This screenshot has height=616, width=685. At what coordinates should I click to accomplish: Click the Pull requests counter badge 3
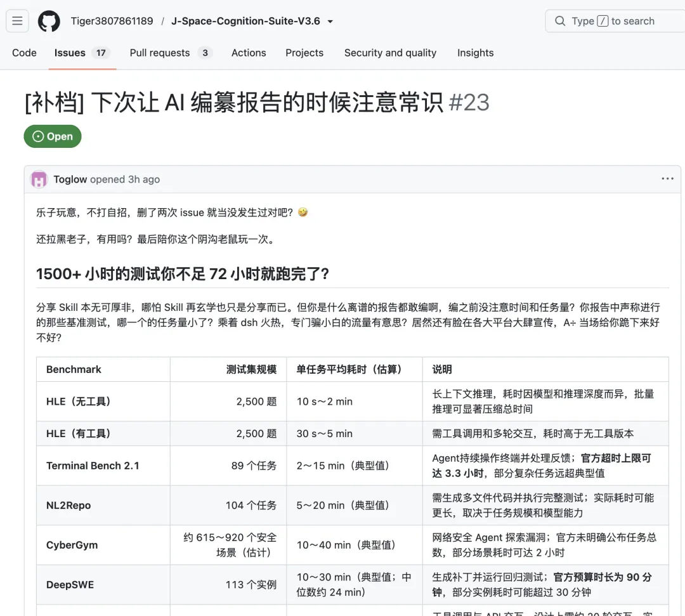click(205, 53)
